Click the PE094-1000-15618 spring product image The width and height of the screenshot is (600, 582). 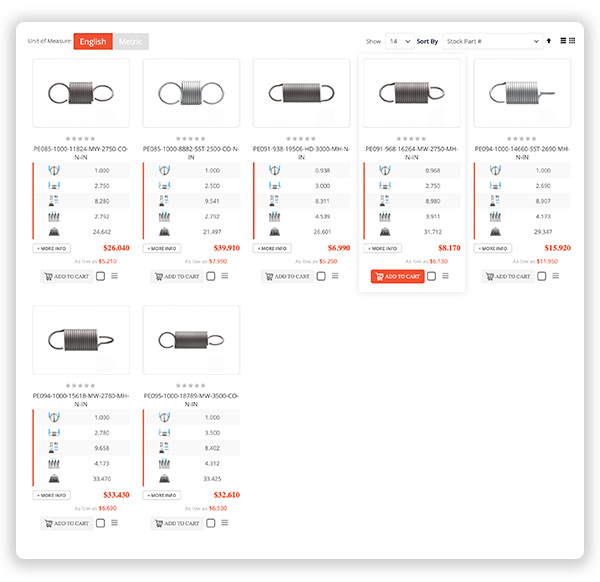tap(81, 340)
